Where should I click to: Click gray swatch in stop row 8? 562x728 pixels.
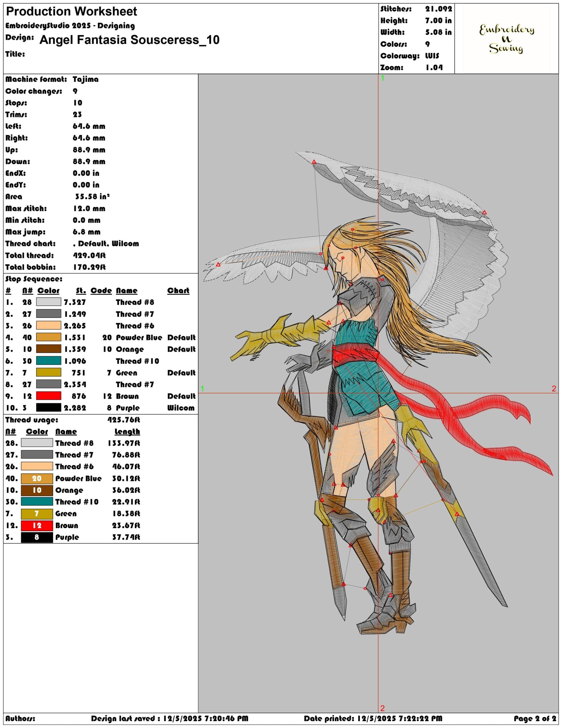pyautogui.click(x=49, y=384)
